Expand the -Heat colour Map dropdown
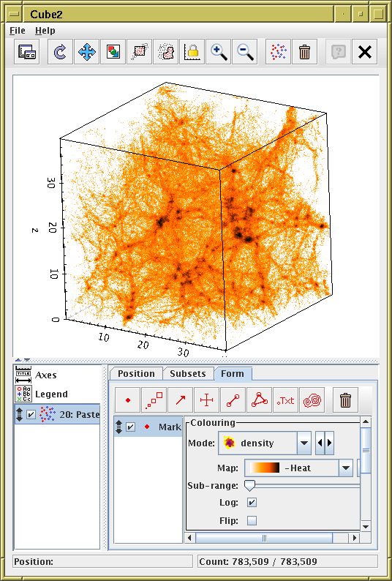Viewport: 392px width, 581px height. [x=298, y=468]
